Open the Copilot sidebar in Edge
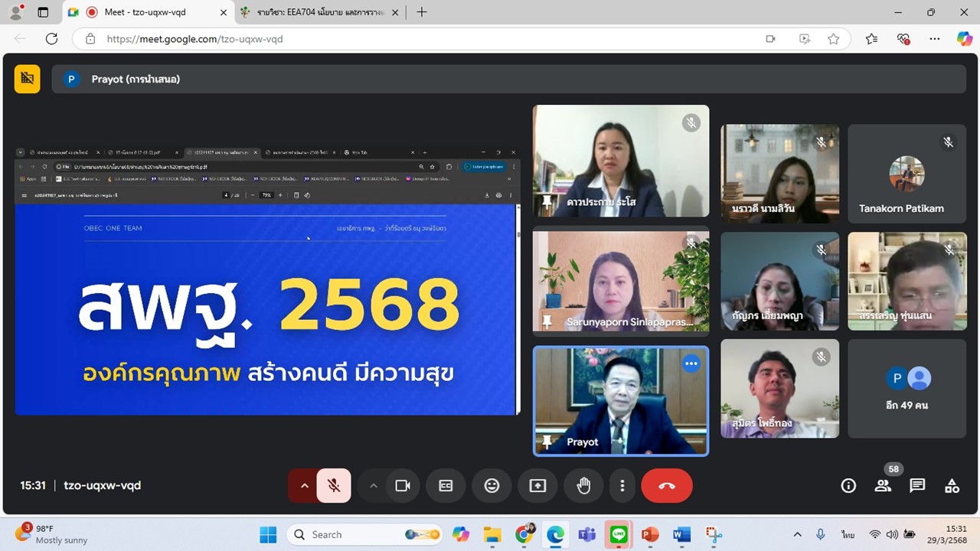This screenshot has height=551, width=980. 964,39
